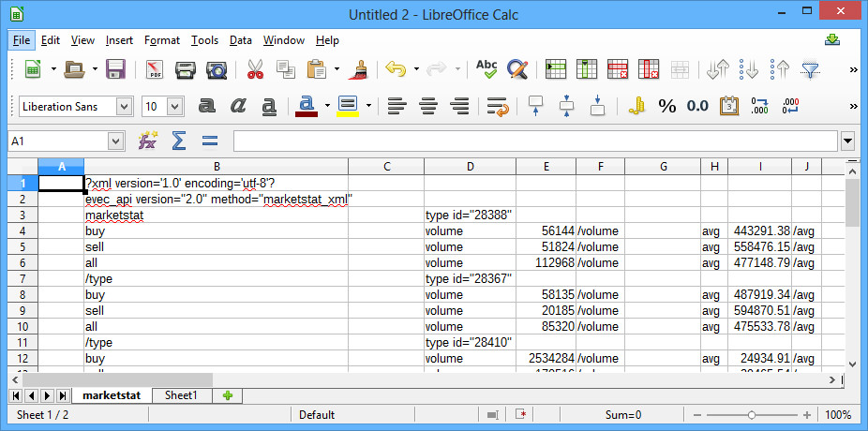Copy selection to clipboard
Viewport: 868px width, 431px height.
point(286,69)
